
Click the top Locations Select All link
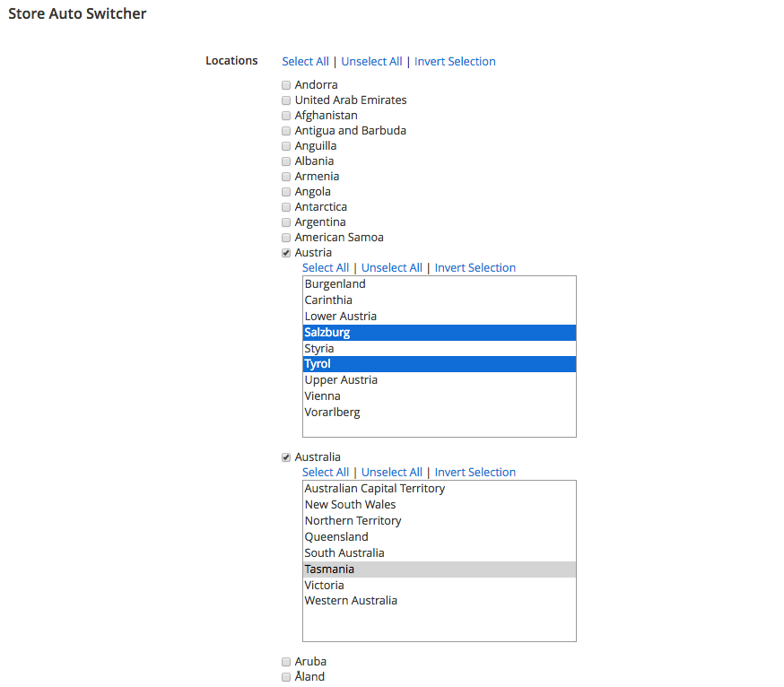click(306, 62)
